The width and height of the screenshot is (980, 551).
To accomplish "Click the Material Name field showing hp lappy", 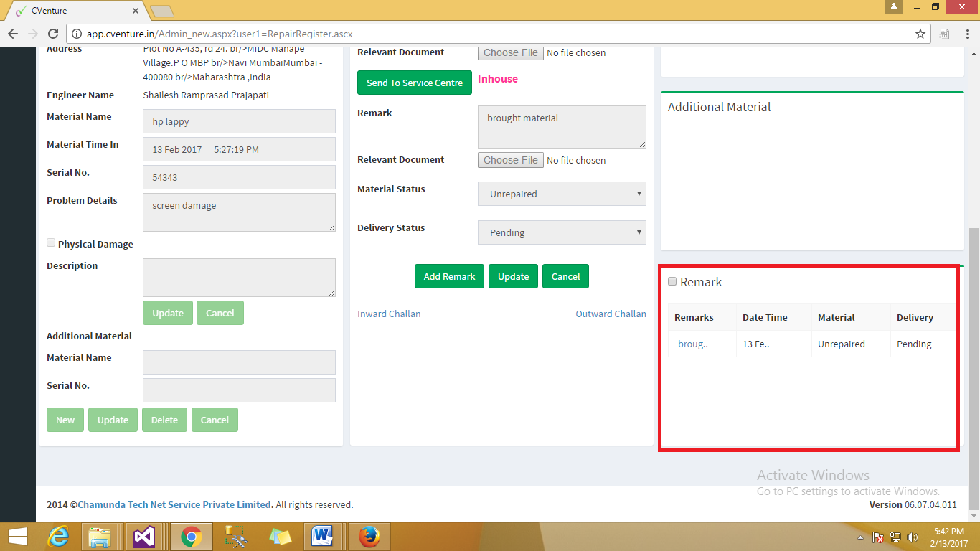I will (x=239, y=121).
